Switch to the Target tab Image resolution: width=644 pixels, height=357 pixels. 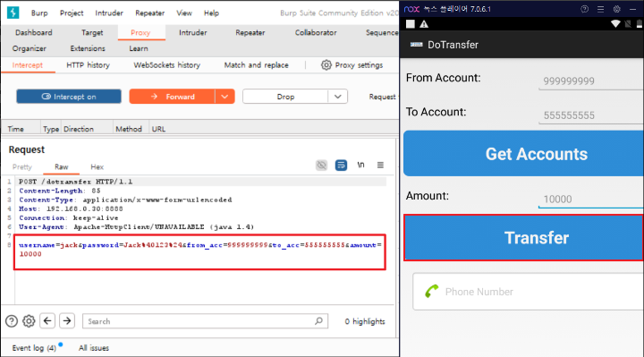click(x=92, y=32)
